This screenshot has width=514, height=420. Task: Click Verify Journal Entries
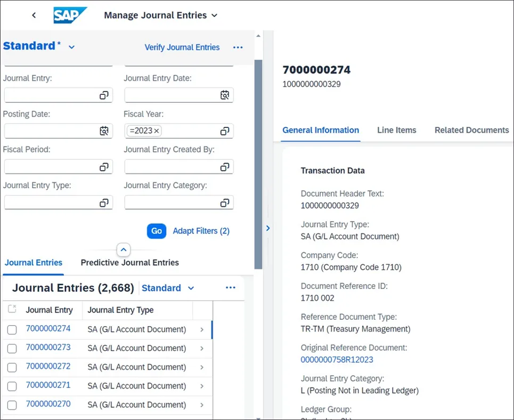click(182, 47)
